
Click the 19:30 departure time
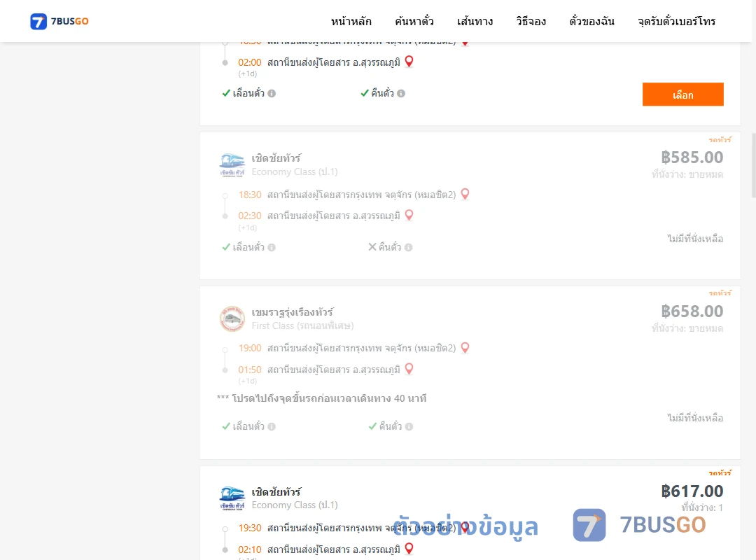pyautogui.click(x=250, y=528)
